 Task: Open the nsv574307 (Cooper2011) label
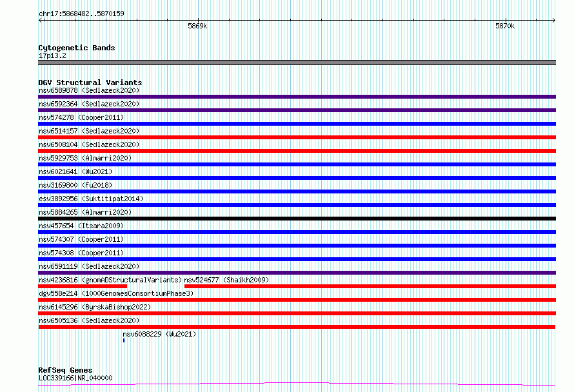tap(81, 239)
